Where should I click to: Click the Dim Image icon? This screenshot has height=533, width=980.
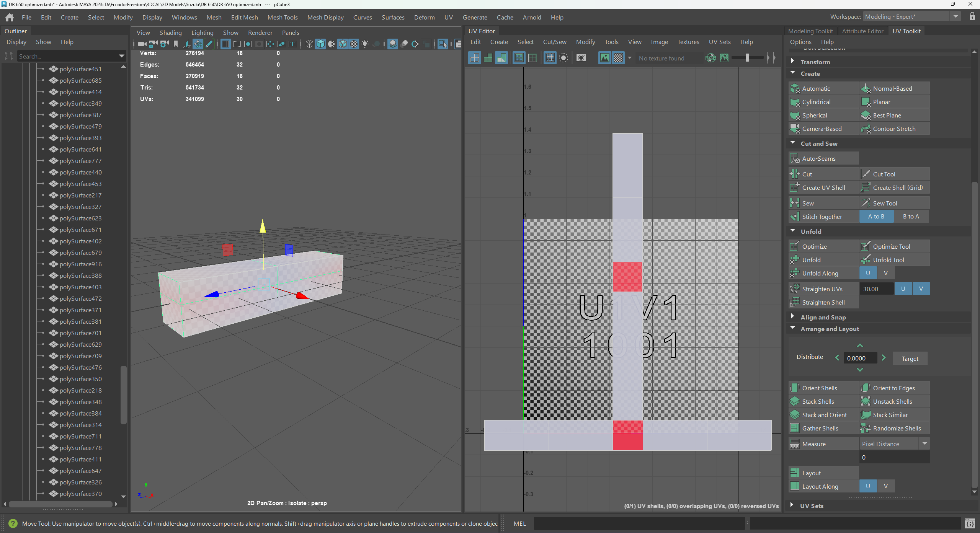point(724,58)
